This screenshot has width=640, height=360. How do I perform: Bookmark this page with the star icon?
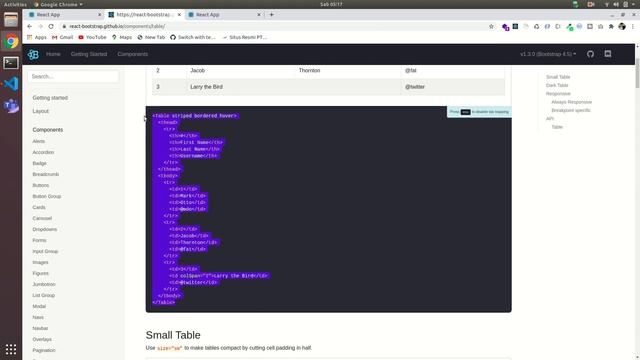(491, 26)
